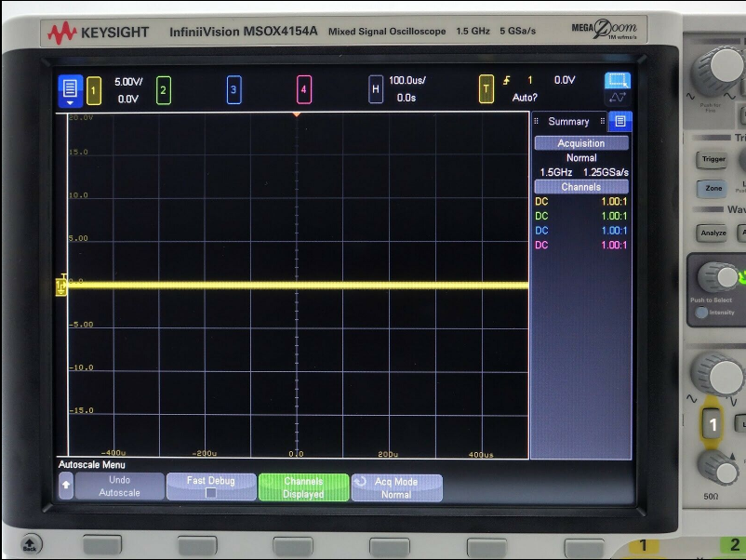746x560 pixels.
Task: Expand the Acq Mode Normal selector
Action: click(396, 487)
